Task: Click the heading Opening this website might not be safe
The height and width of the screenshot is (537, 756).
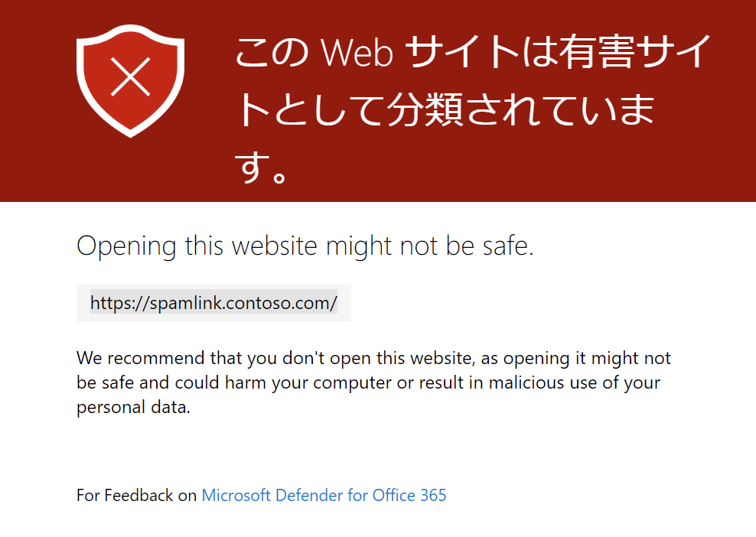Action: coord(305,246)
